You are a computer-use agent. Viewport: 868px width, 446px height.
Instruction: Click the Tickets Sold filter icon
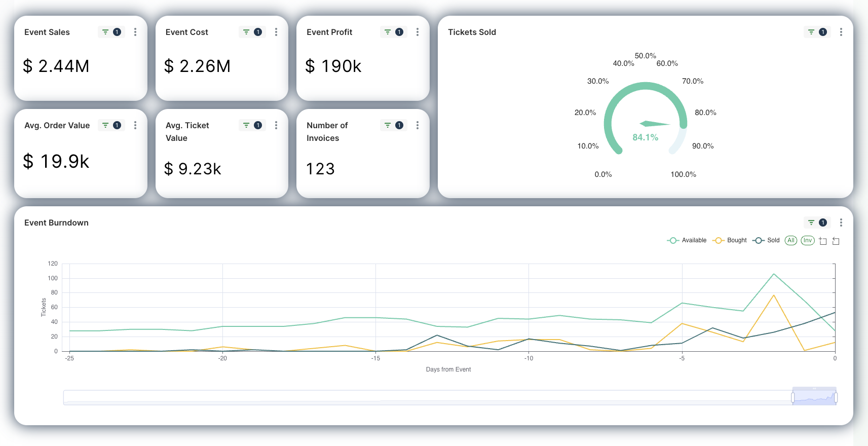point(811,32)
